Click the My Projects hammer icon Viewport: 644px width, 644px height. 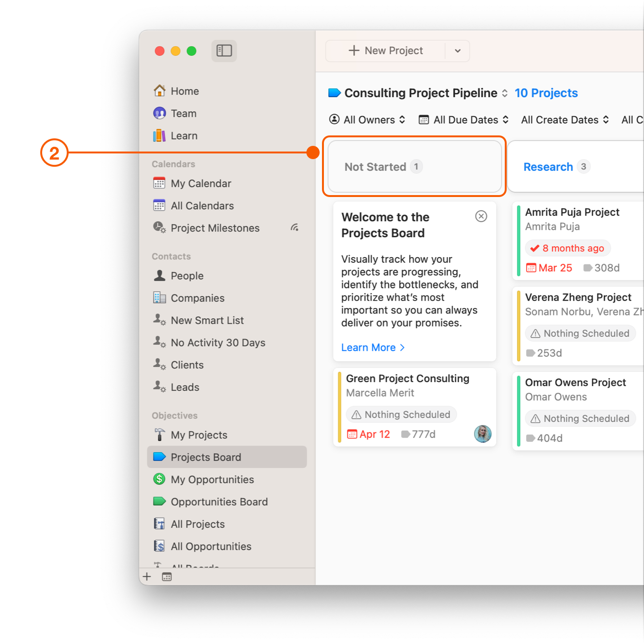click(160, 435)
